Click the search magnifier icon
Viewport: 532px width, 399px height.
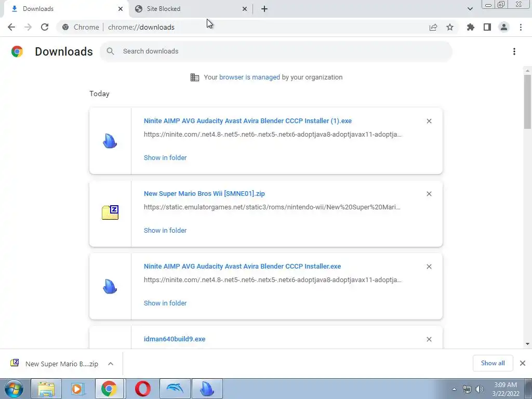pyautogui.click(x=110, y=51)
